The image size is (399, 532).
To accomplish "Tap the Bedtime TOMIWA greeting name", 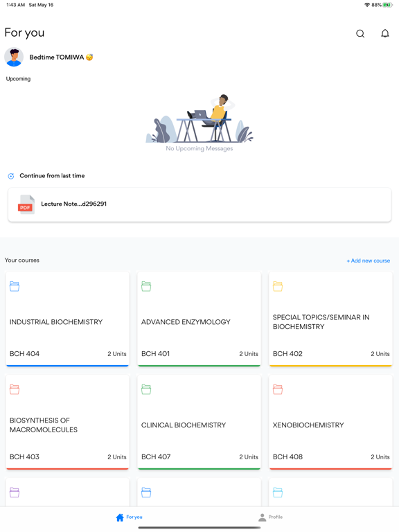I will click(61, 57).
